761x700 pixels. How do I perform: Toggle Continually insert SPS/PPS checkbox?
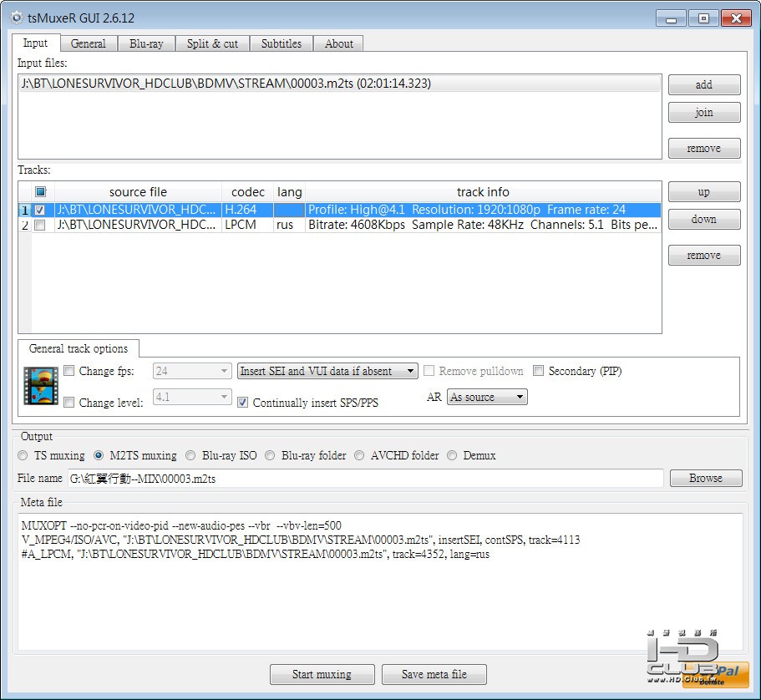point(242,403)
